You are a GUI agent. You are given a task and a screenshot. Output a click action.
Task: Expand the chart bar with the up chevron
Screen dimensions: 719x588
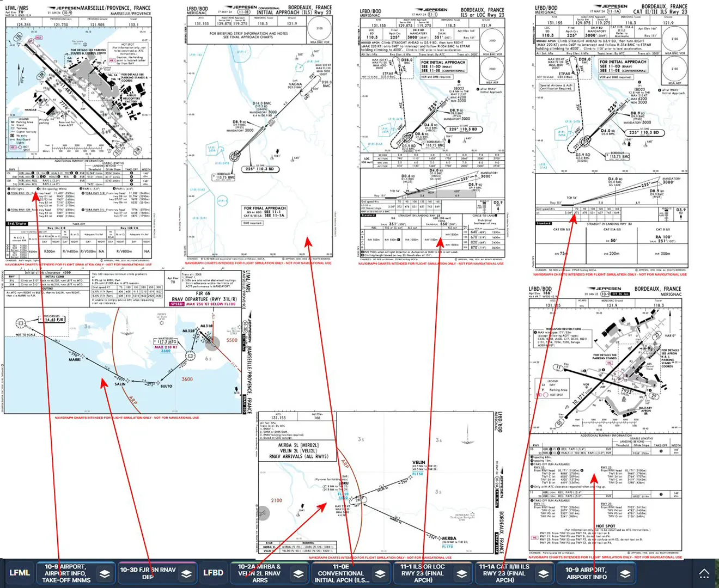click(704, 573)
